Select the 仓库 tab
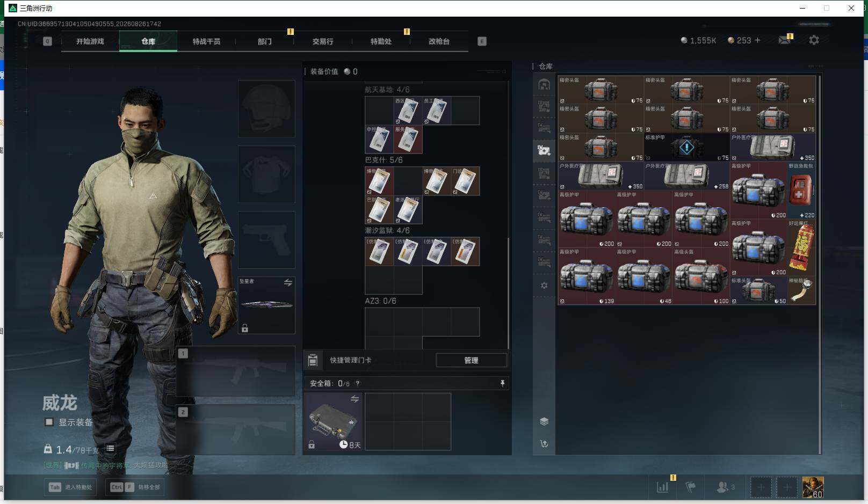 click(x=148, y=41)
